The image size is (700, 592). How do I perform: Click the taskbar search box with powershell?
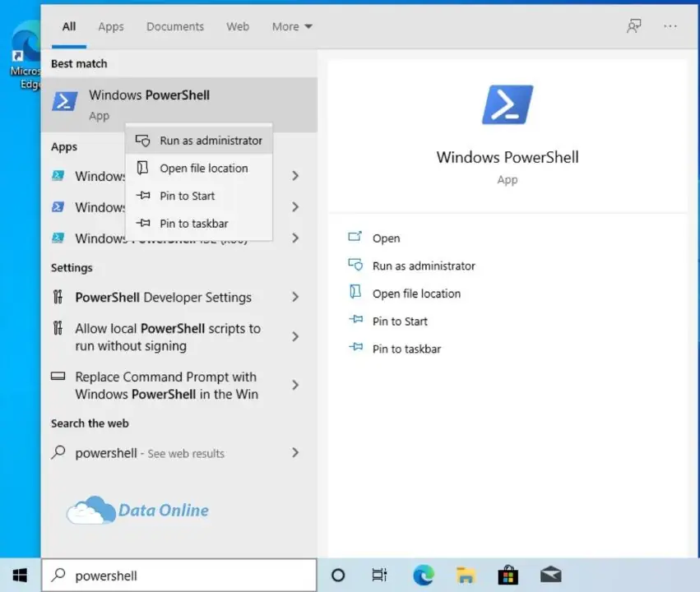click(179, 576)
